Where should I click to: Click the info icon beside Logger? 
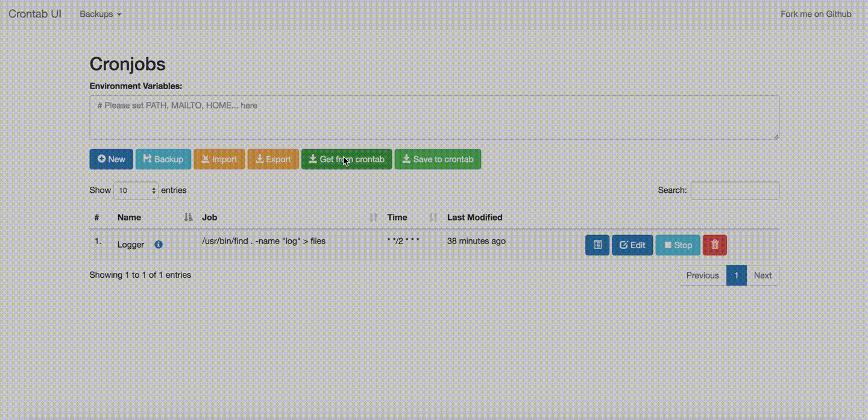coord(159,245)
